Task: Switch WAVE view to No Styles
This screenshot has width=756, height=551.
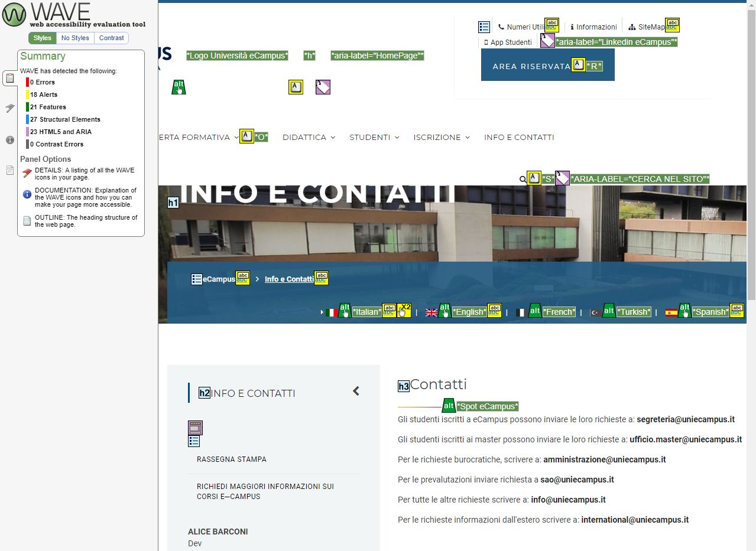Action: pos(75,38)
